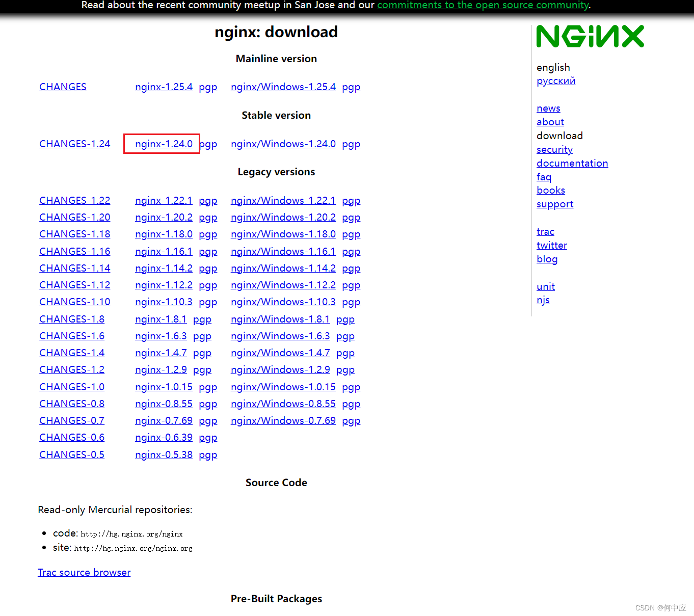Open CHANGES-0.8 link
The width and height of the screenshot is (694, 616).
click(72, 404)
